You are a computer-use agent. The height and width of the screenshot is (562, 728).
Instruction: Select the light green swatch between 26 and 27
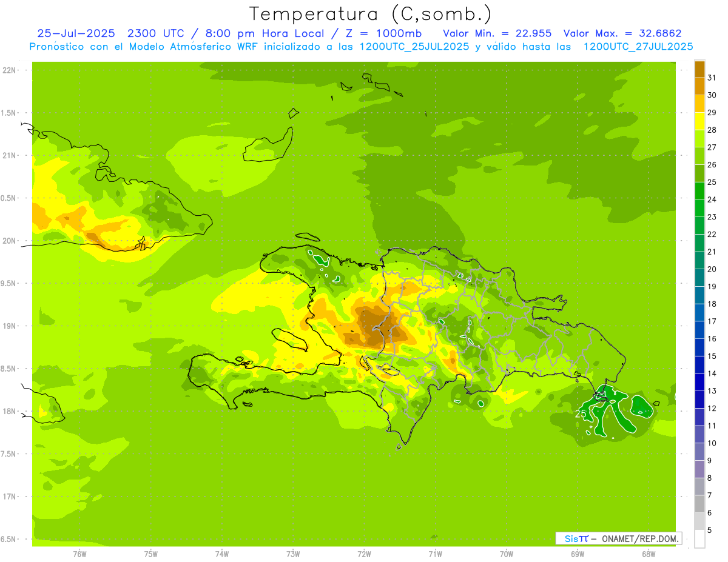699,156
